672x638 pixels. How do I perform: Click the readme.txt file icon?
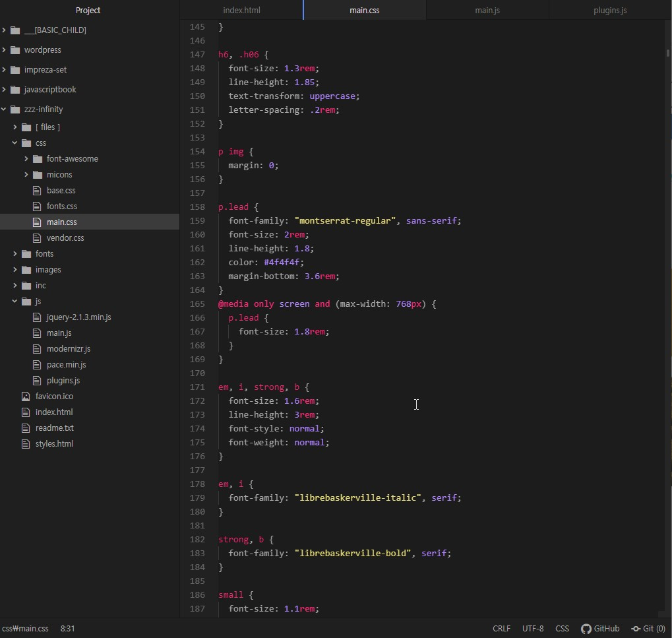click(x=26, y=428)
